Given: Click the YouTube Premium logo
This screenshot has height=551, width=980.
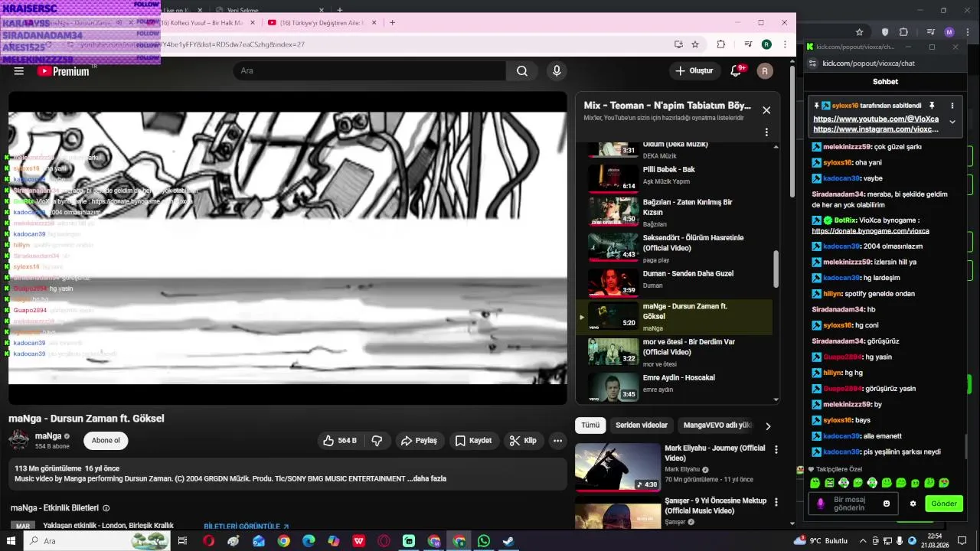Looking at the screenshot, I should [x=63, y=71].
